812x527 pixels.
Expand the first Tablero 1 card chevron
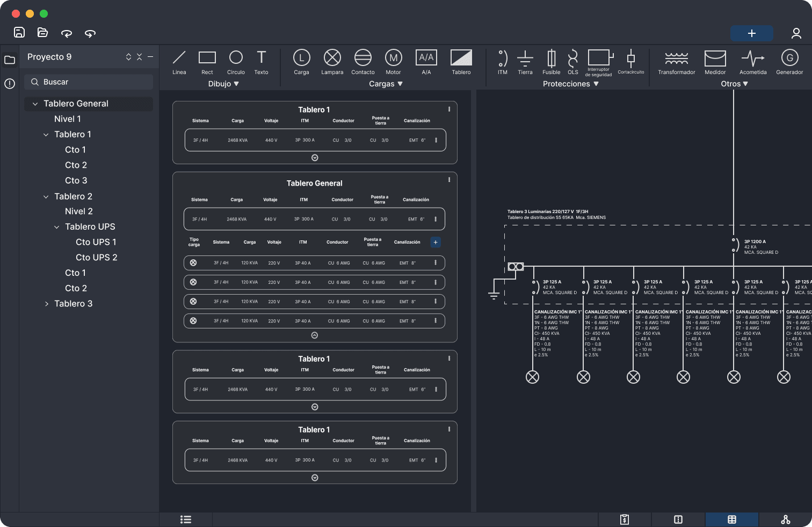[315, 158]
